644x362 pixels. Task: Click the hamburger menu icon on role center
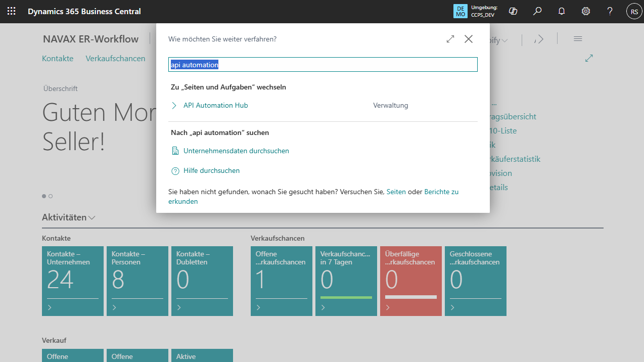[578, 39]
